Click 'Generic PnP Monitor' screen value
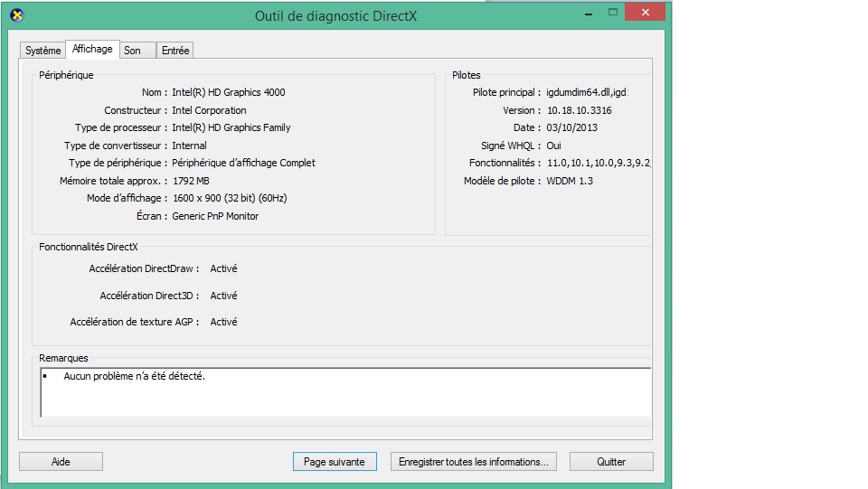Screen dimensions: 868x489 coord(215,216)
